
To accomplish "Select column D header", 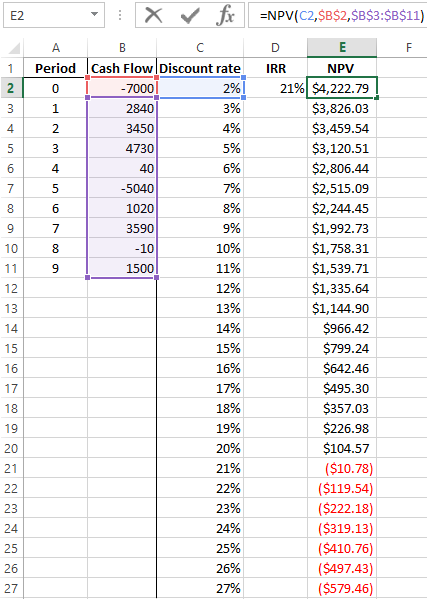I will (275, 48).
